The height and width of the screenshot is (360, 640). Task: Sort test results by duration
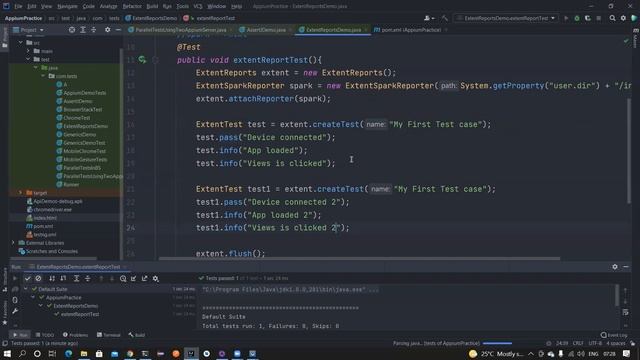point(63,278)
